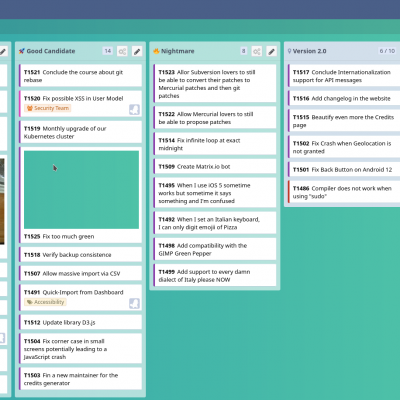Click the fire icon beside Nightmare

click(x=156, y=51)
